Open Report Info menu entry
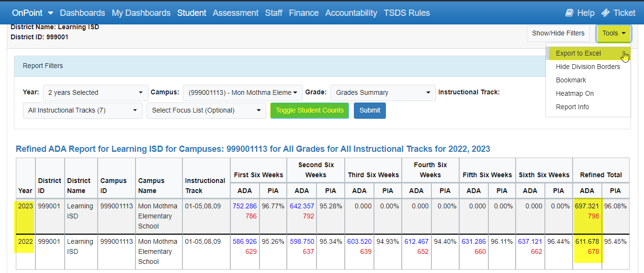The image size is (644, 273). pos(572,107)
